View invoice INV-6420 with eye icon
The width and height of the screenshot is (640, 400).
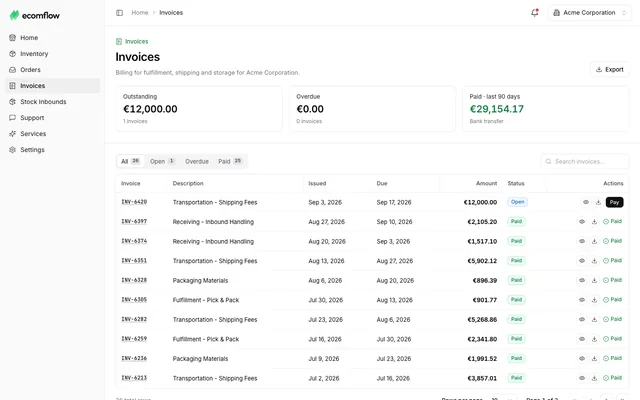click(586, 202)
